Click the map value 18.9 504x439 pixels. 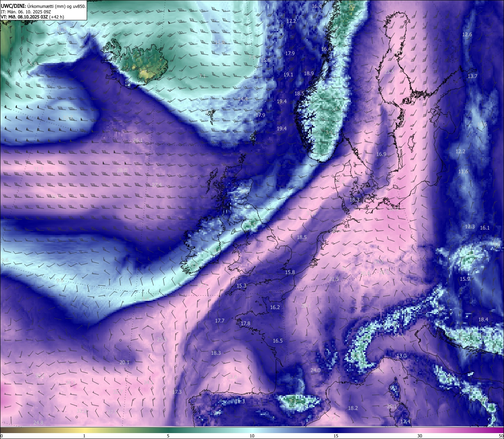(x=309, y=73)
